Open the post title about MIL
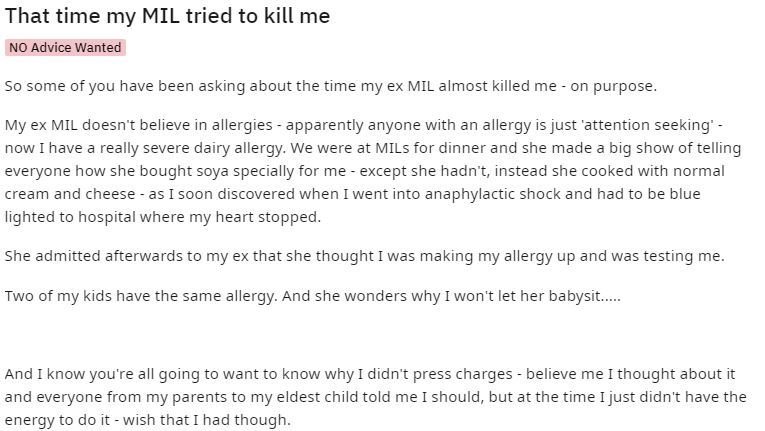 [167, 16]
